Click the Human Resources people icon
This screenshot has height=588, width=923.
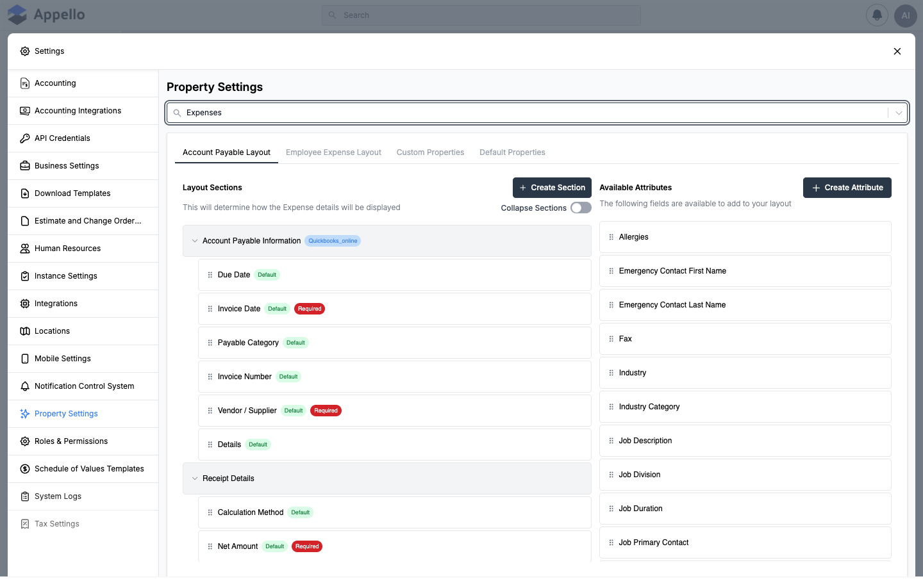coord(25,249)
